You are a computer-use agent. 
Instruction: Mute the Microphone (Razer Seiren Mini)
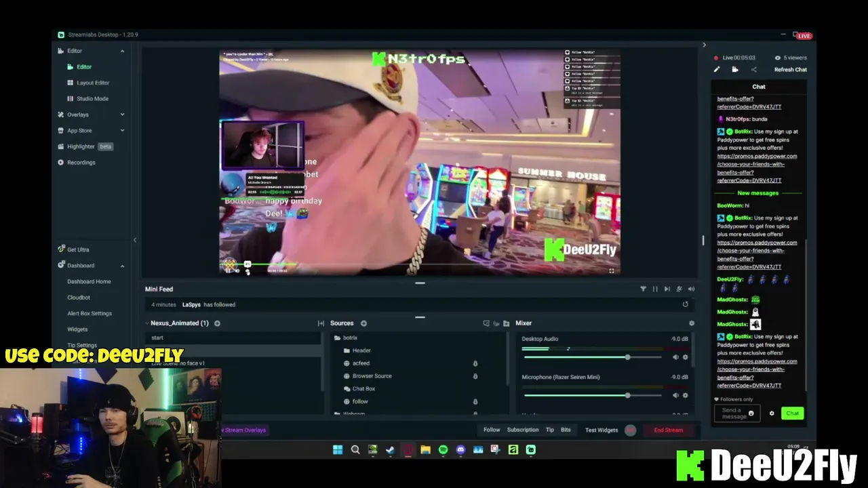675,395
